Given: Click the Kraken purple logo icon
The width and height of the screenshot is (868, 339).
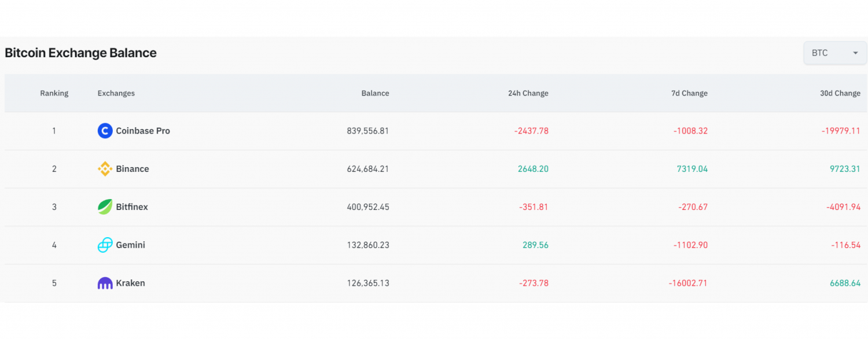Looking at the screenshot, I should coord(105,283).
